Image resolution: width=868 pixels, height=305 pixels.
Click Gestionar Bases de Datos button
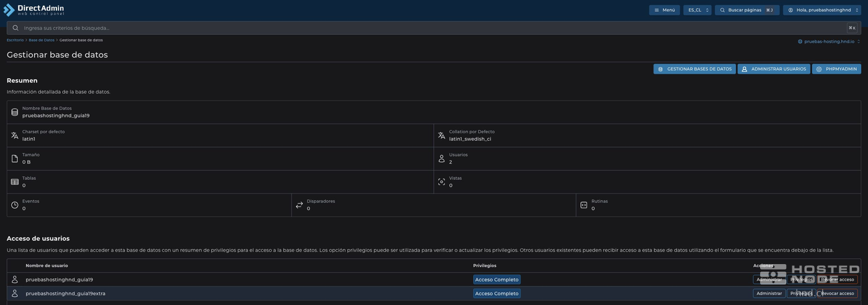tap(694, 69)
